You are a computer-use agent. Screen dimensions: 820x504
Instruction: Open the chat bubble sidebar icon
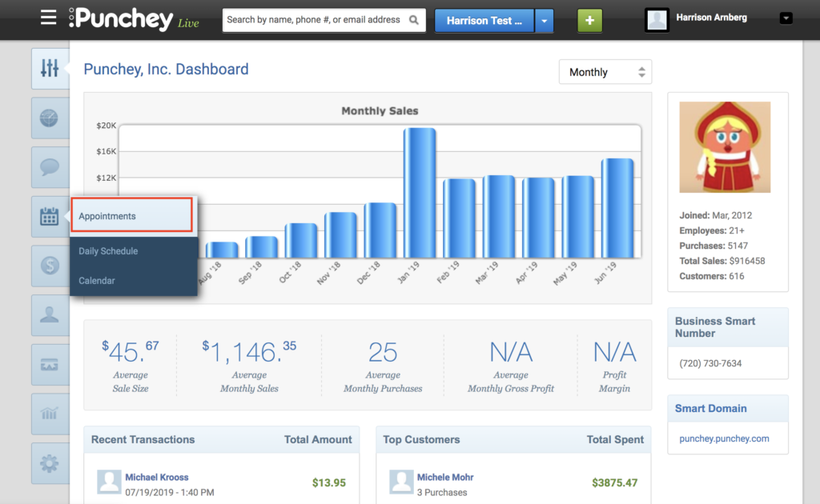tap(50, 167)
